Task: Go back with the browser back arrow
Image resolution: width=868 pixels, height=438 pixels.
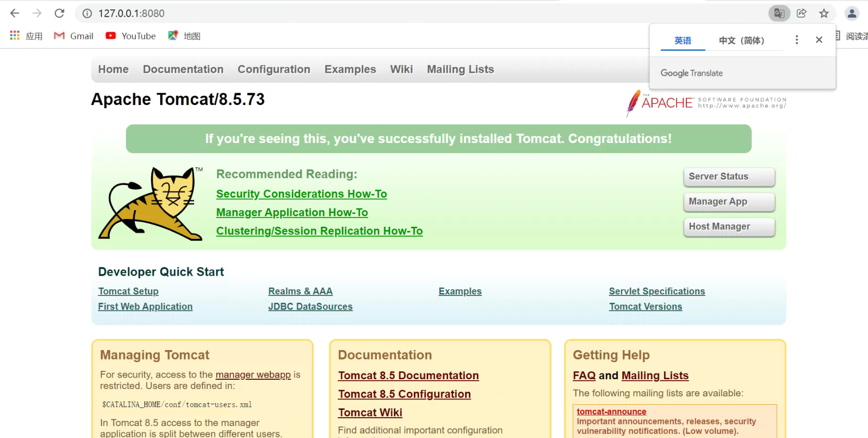Action: coord(15,13)
